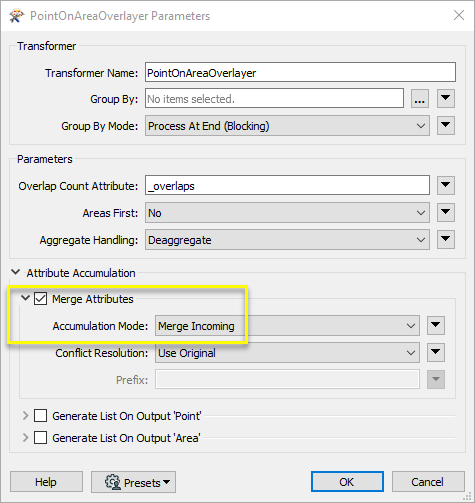475x503 pixels.
Task: Open the arrow menu beside Group By Mode
Action: click(x=446, y=125)
